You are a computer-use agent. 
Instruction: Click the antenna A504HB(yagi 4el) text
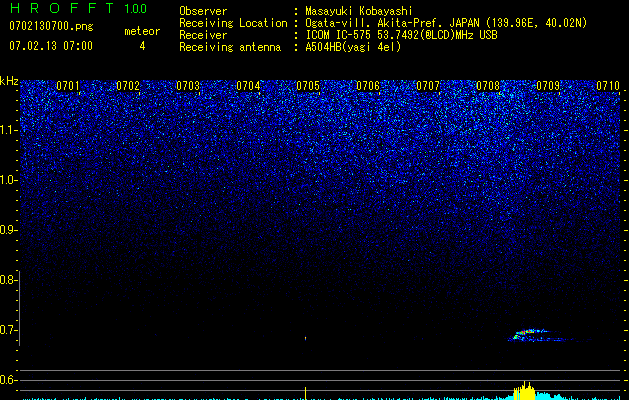353,47
